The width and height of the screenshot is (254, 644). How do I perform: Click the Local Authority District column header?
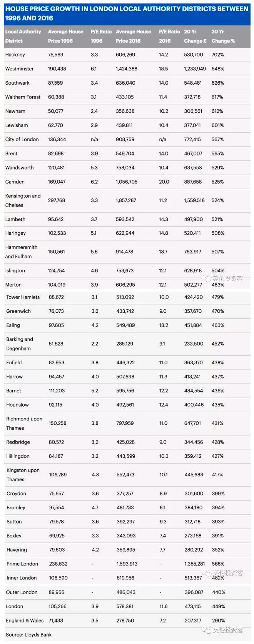(x=23, y=36)
